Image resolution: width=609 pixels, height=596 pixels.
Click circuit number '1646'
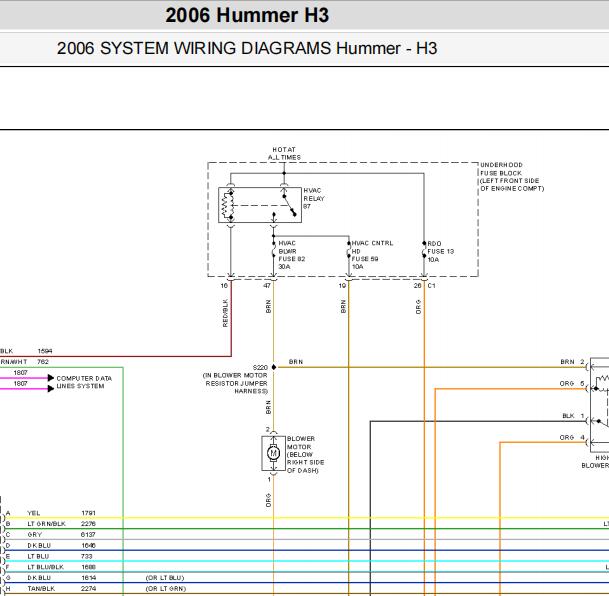pyautogui.click(x=88, y=546)
